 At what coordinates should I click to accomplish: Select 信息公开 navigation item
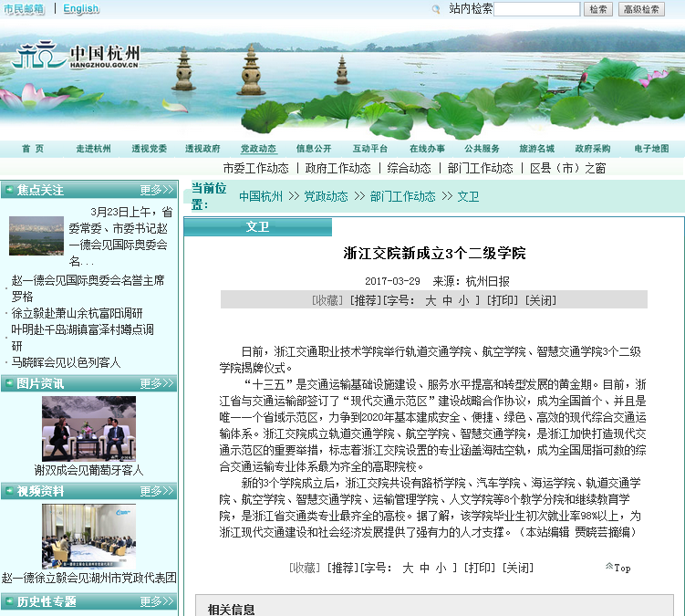point(314,149)
